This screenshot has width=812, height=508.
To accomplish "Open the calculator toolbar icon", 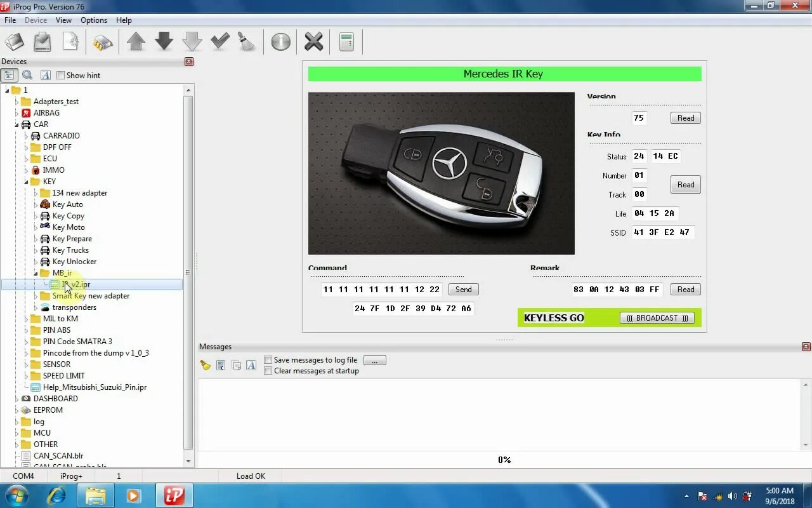I will 346,43.
